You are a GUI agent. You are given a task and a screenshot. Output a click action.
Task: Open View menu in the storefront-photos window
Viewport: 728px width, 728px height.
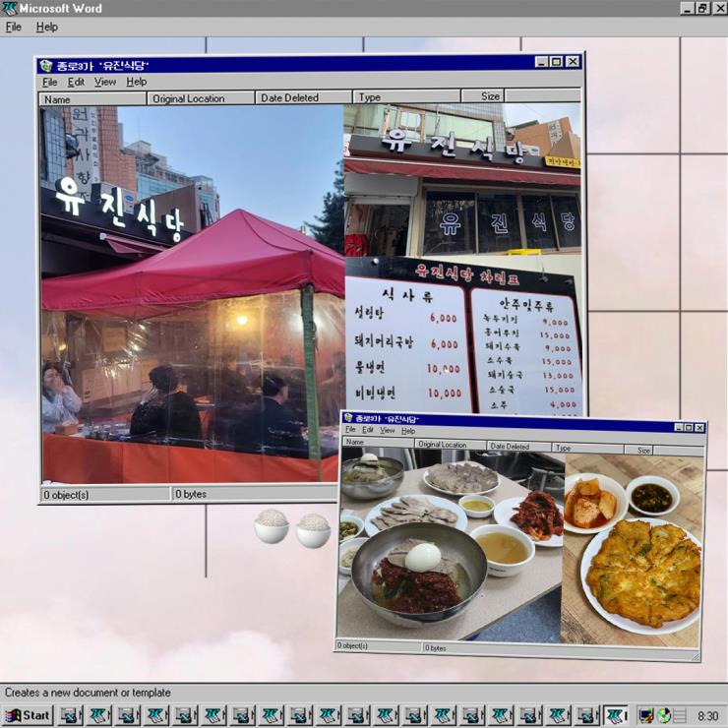105,83
